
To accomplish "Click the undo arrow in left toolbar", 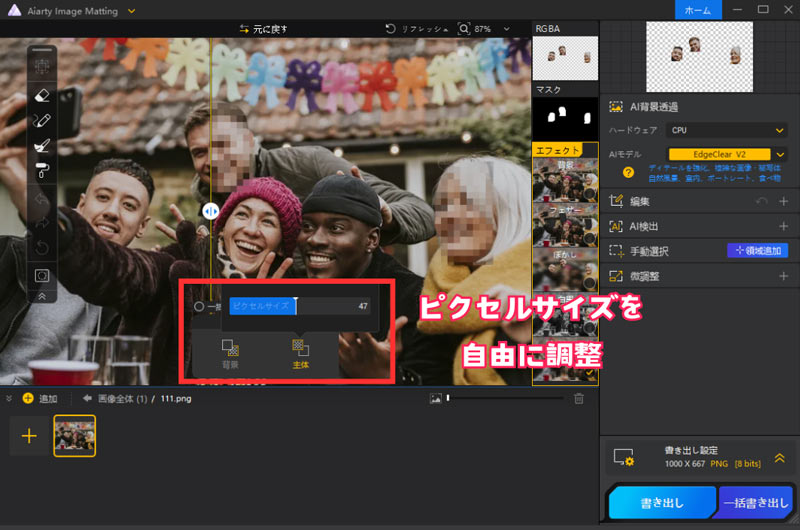I will coord(42,198).
